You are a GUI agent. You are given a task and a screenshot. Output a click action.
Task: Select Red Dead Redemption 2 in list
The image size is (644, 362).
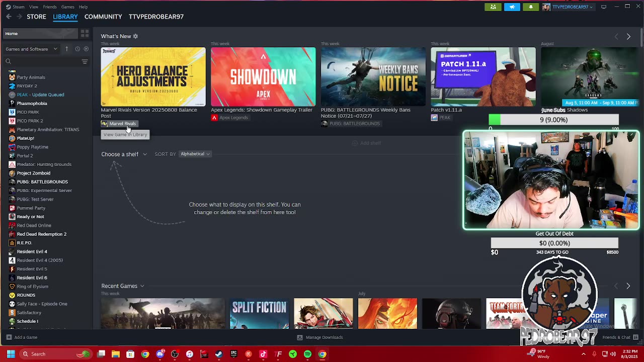(x=41, y=234)
